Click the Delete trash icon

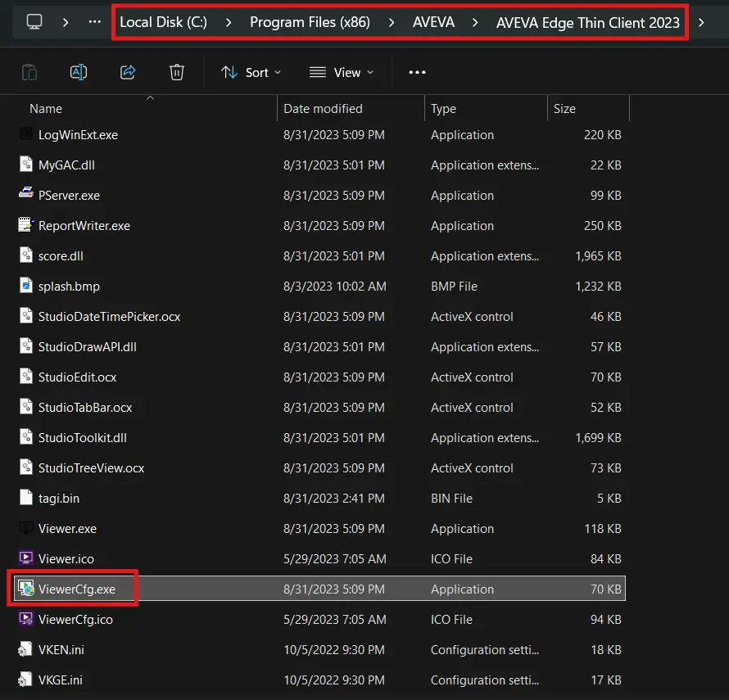(x=176, y=72)
